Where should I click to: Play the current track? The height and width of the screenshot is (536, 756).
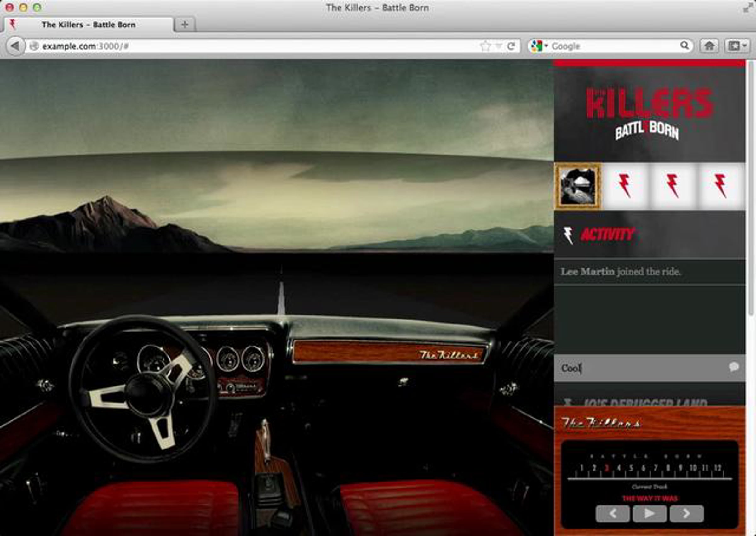(649, 514)
